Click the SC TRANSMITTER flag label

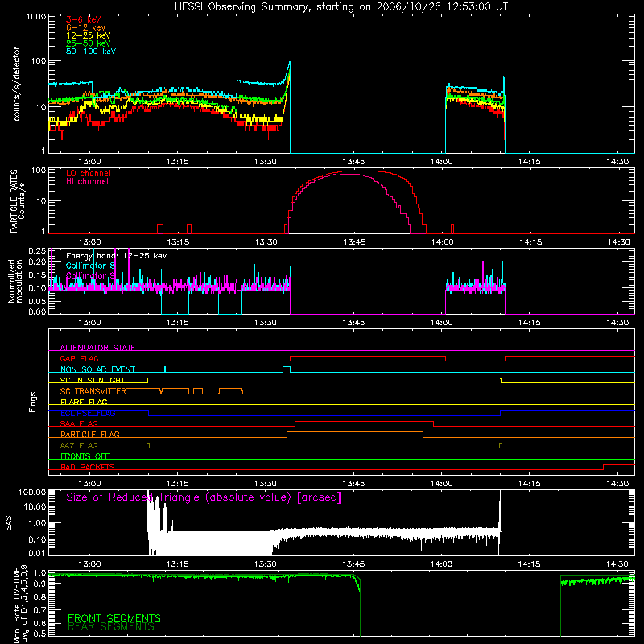(93, 391)
